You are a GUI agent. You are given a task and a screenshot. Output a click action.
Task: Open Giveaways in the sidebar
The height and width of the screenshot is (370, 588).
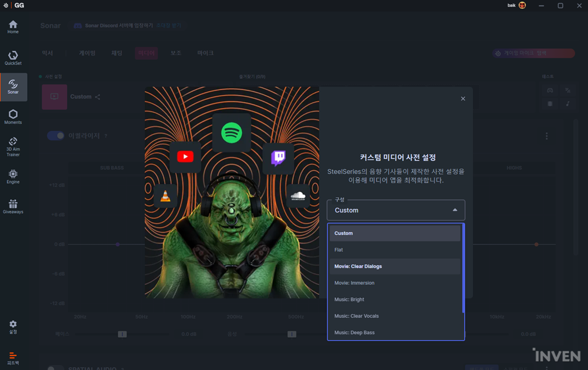[x=13, y=206]
